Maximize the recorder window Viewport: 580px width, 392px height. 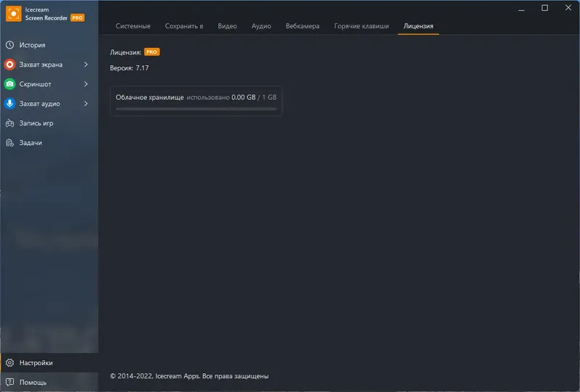pos(544,8)
